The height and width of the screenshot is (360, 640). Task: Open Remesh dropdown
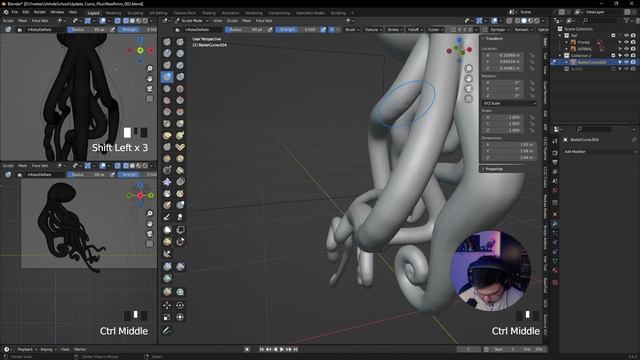click(523, 30)
